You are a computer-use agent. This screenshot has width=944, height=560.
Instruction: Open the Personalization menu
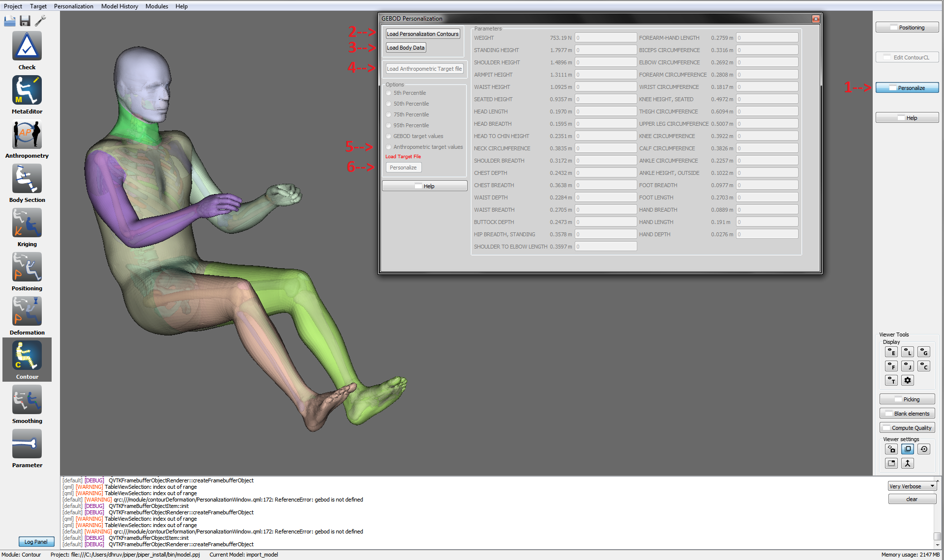click(73, 6)
